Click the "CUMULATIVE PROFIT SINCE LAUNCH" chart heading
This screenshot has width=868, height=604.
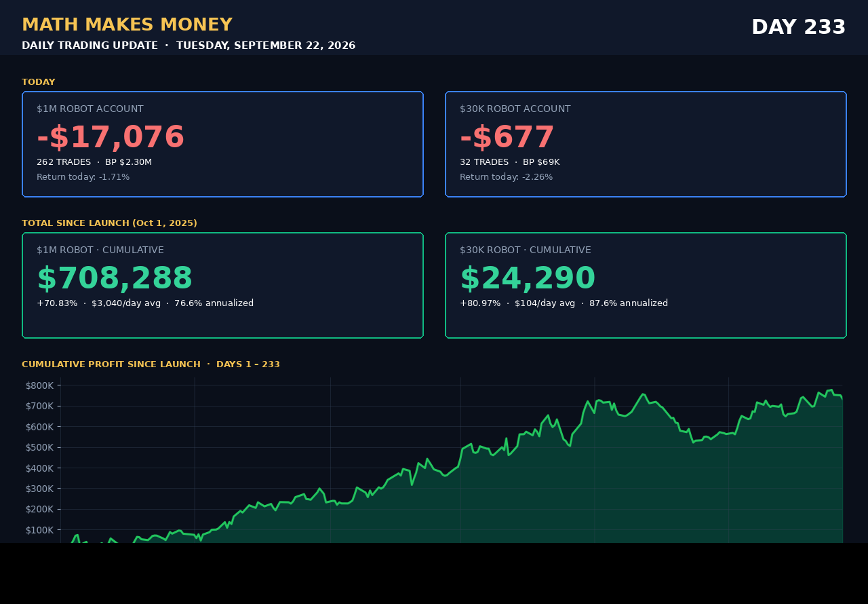coord(111,364)
